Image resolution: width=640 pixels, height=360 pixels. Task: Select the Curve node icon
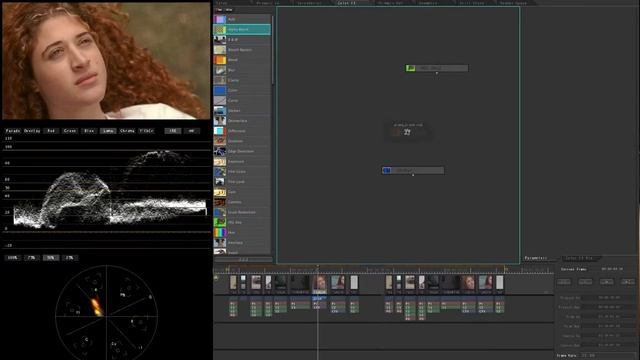coord(220,100)
